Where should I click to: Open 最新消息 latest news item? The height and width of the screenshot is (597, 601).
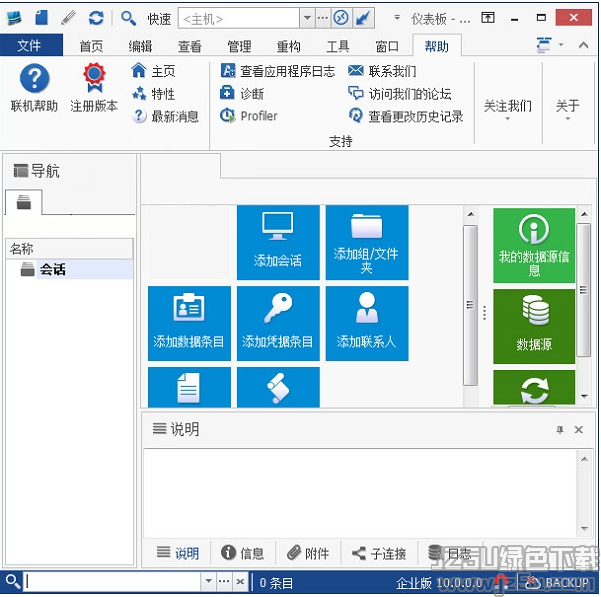tap(165, 116)
